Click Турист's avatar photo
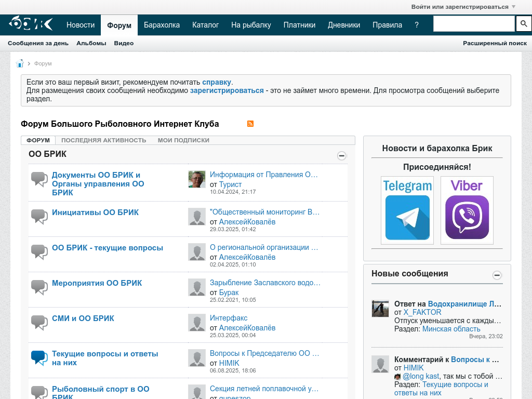Image resolution: width=532 pixels, height=399 pixels. [x=197, y=179]
